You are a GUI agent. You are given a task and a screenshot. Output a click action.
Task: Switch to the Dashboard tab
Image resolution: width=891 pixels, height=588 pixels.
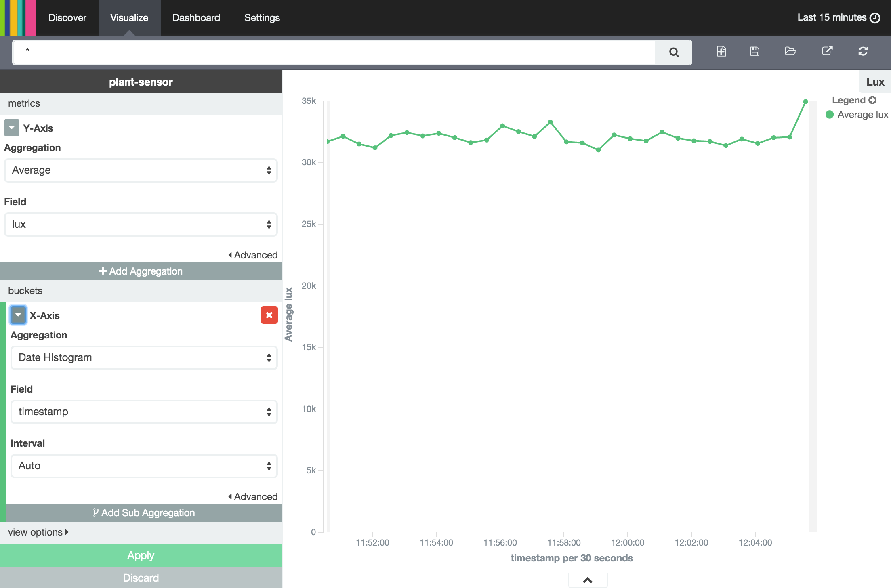(x=196, y=17)
